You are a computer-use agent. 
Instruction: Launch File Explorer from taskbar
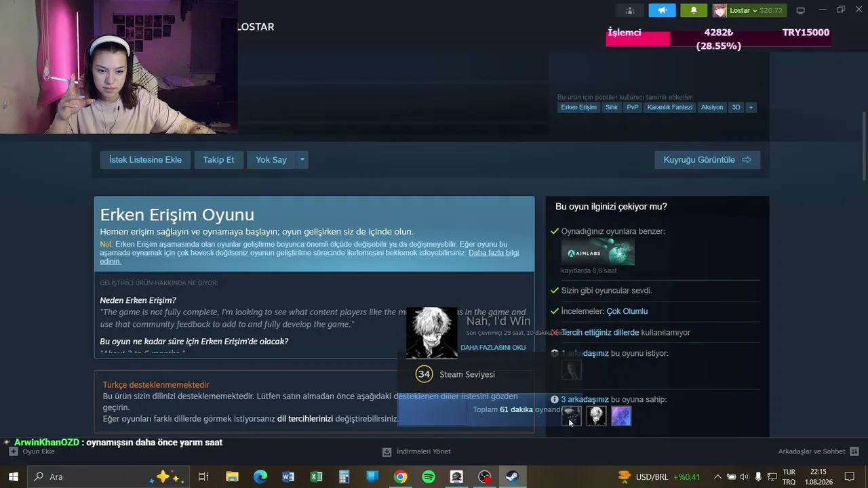[x=232, y=476]
